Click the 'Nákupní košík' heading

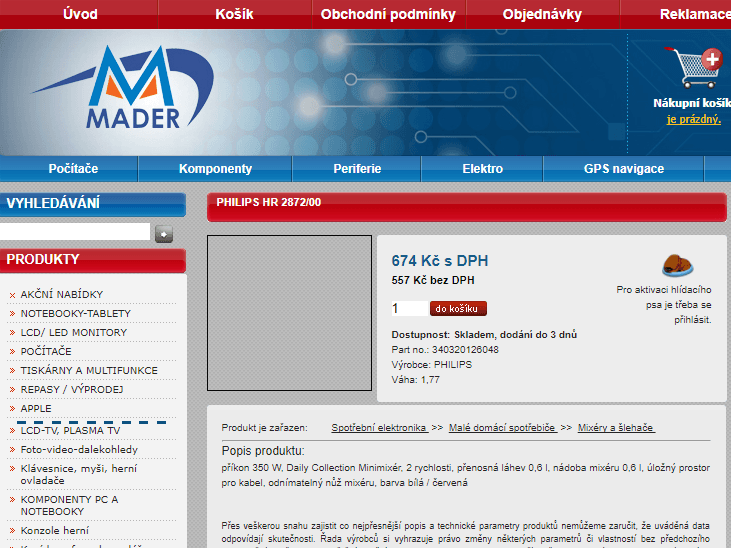692,103
